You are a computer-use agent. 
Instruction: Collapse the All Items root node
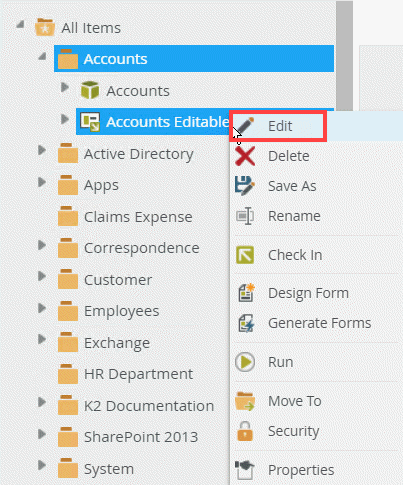[x=21, y=24]
